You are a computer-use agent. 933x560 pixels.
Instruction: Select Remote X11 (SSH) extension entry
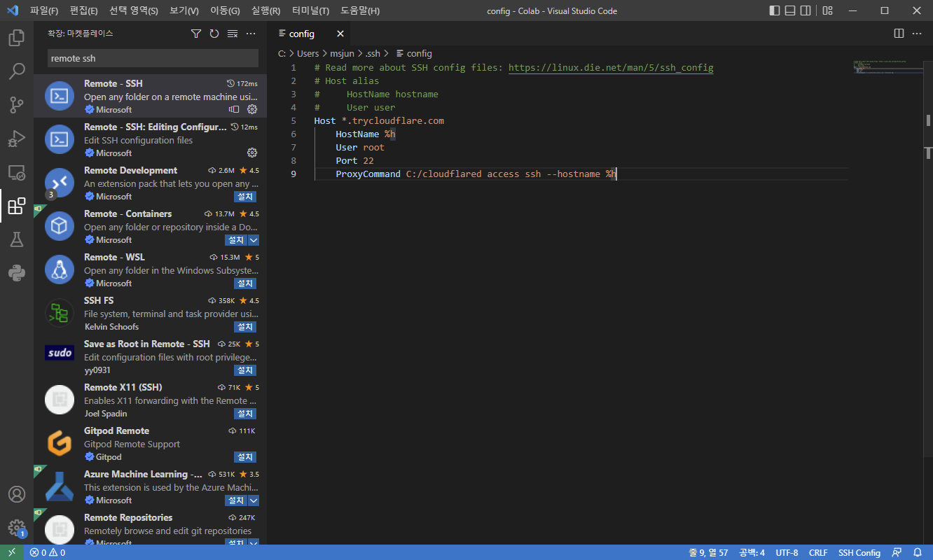pos(150,400)
